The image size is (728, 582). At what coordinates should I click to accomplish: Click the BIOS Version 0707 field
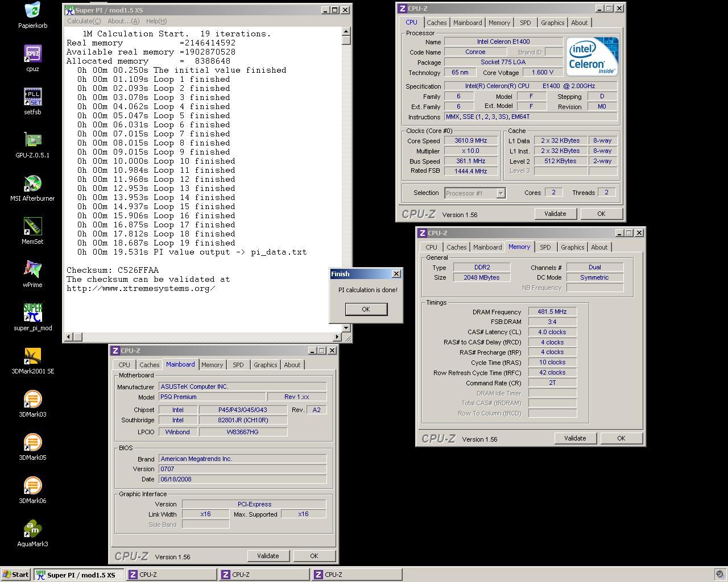click(x=242, y=469)
